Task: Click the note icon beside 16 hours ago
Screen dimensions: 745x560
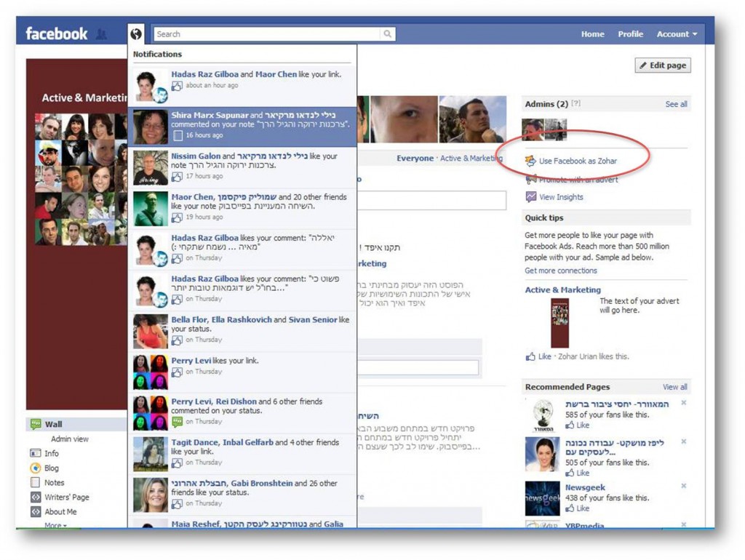Action: tap(178, 135)
